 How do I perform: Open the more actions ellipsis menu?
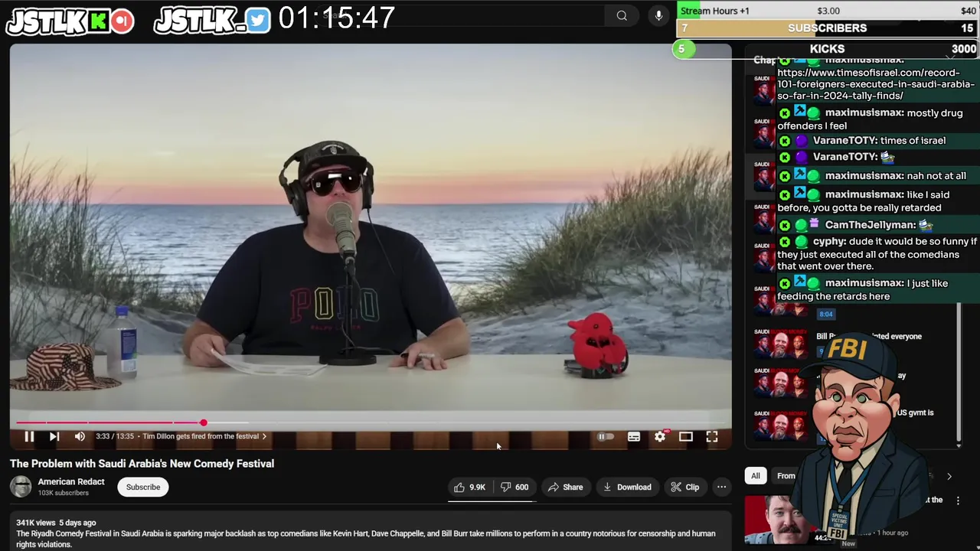pos(721,487)
